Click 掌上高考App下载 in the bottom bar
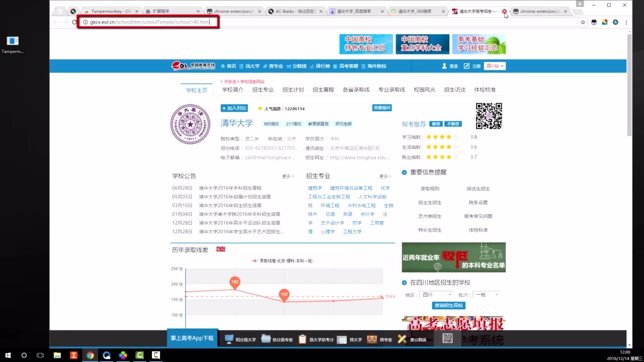This screenshot has height=362, width=644. click(192, 338)
